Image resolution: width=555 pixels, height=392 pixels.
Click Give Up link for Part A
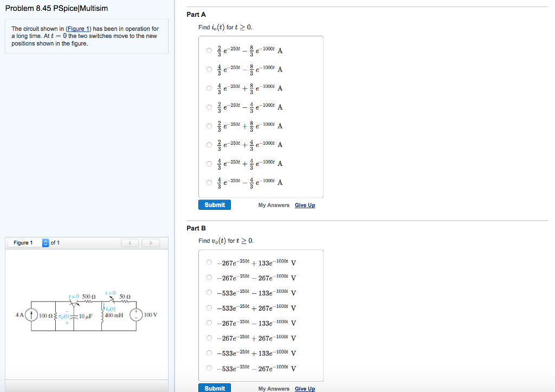click(305, 205)
